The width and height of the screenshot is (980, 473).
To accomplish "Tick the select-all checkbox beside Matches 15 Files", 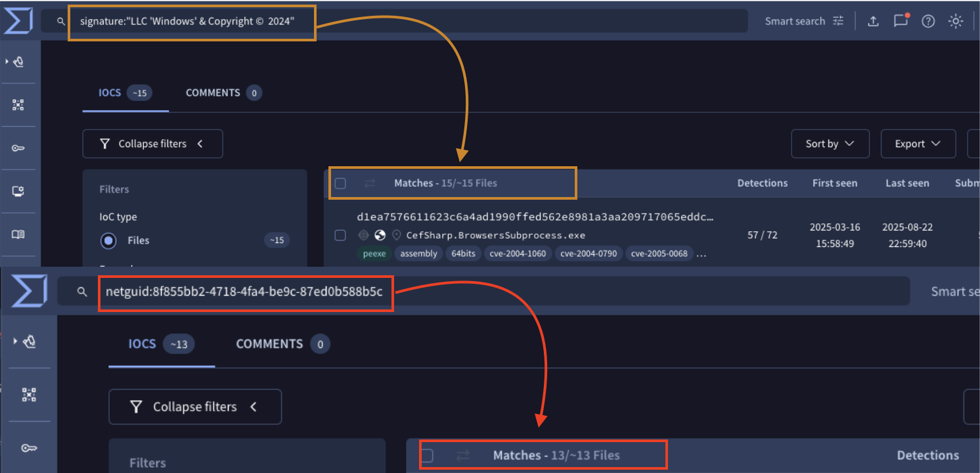I will pyautogui.click(x=340, y=183).
